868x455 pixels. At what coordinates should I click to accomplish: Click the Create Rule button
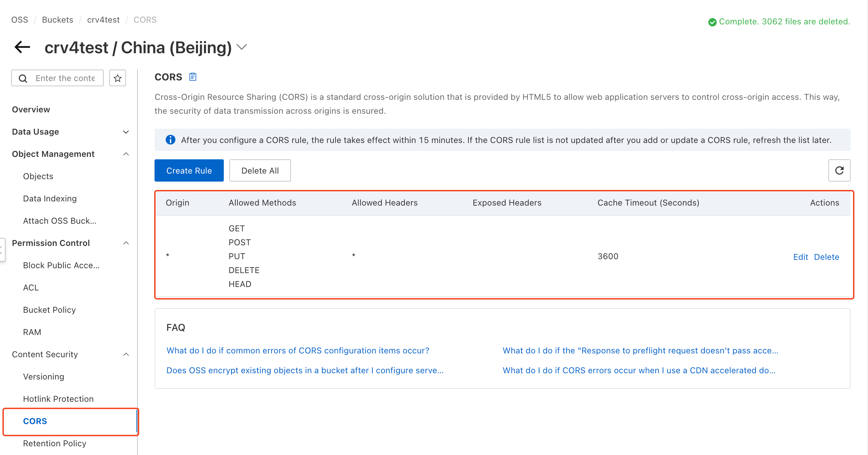[x=189, y=170]
